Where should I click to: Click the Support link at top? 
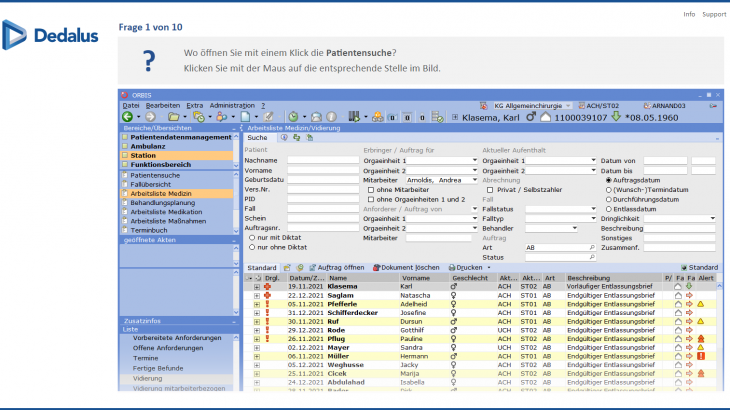tap(714, 14)
